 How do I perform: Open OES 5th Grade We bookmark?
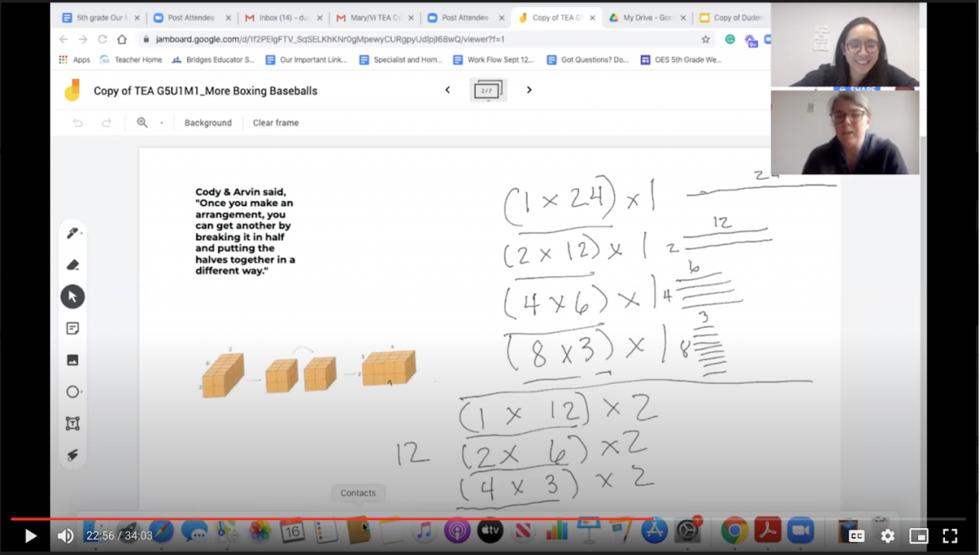coord(681,60)
